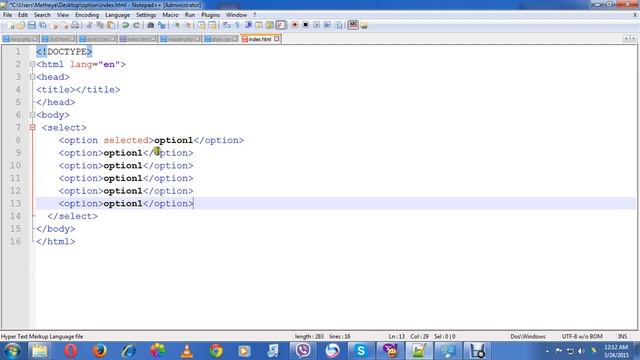Open the Language menu
Image resolution: width=640 pixels, height=360 pixels.
(117, 15)
